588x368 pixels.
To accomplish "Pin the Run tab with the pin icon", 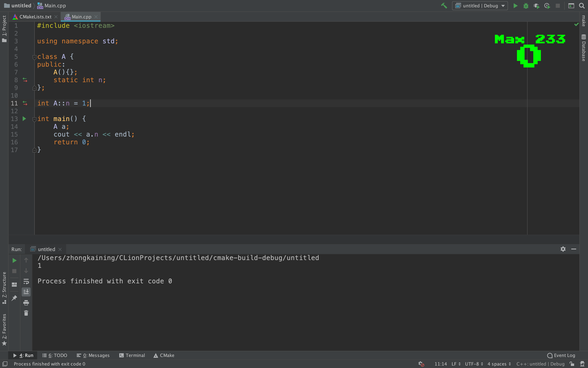I will (x=14, y=298).
